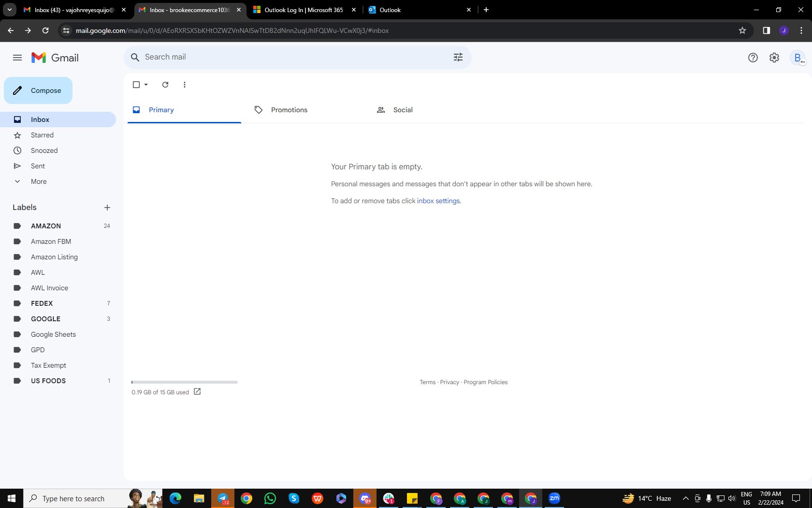Open the Chrome profile avatar J

(x=784, y=30)
